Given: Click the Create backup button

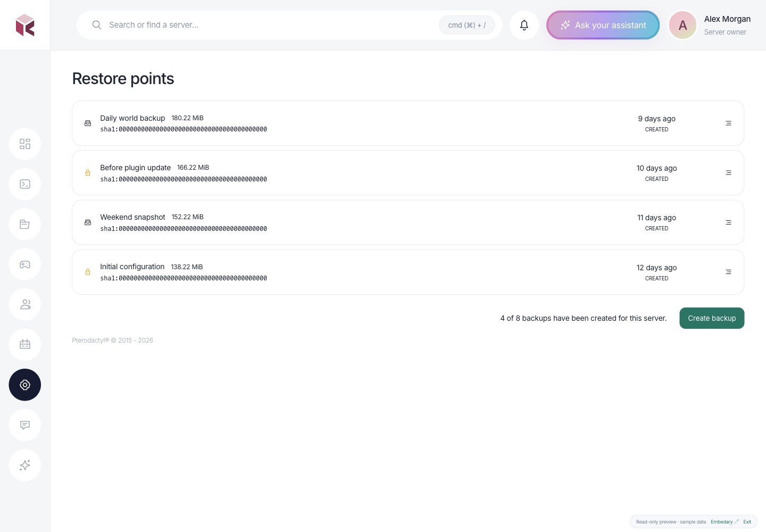Looking at the screenshot, I should click(712, 318).
